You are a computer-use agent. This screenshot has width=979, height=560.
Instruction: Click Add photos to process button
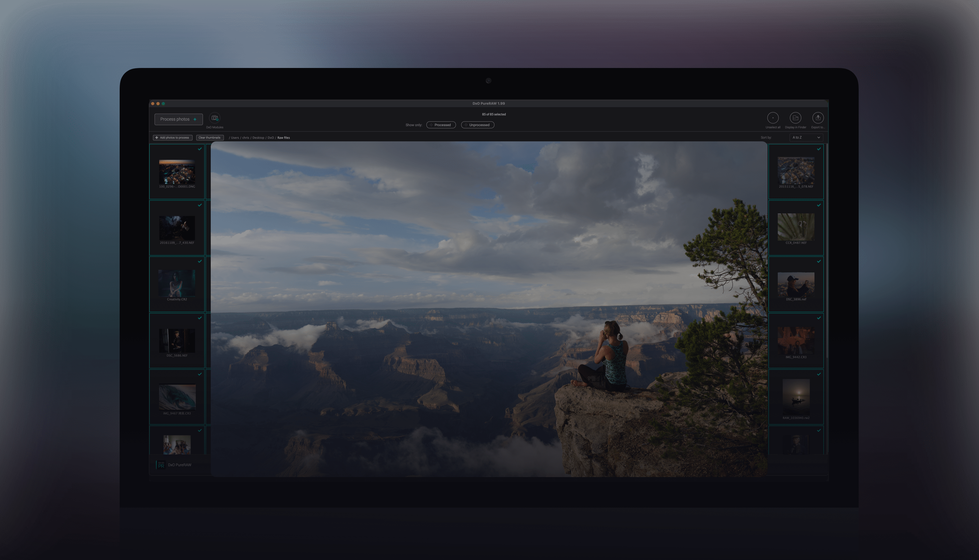click(x=172, y=138)
